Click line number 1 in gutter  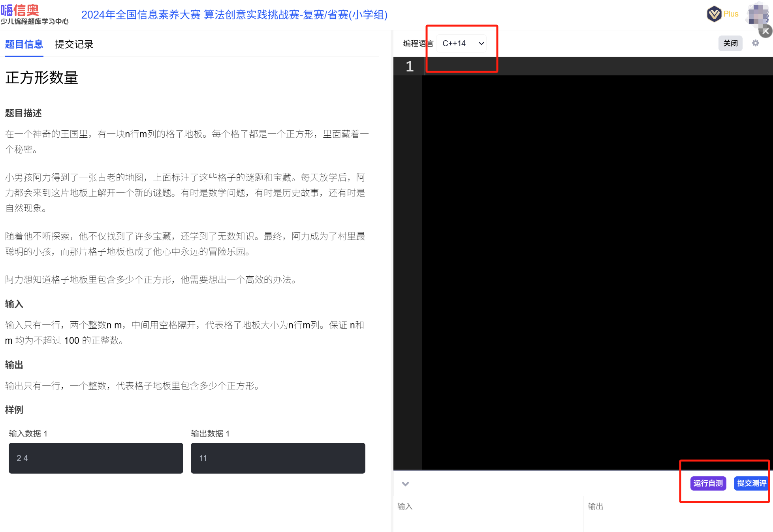tap(409, 66)
